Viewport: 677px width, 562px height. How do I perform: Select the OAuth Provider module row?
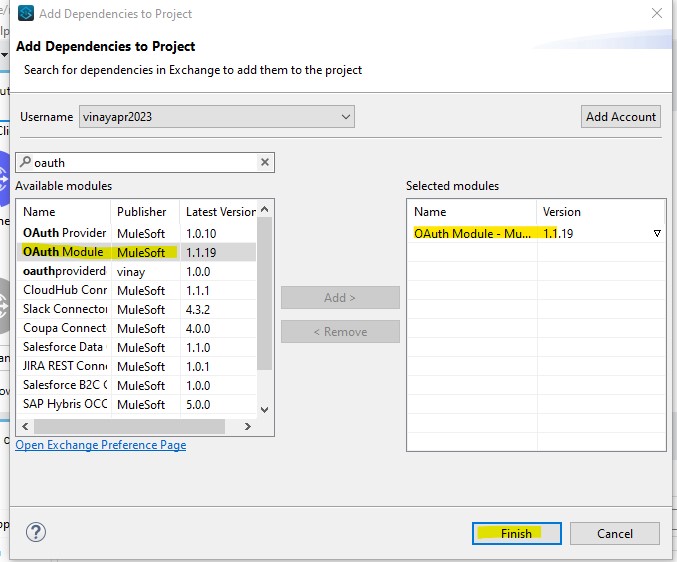click(64, 233)
